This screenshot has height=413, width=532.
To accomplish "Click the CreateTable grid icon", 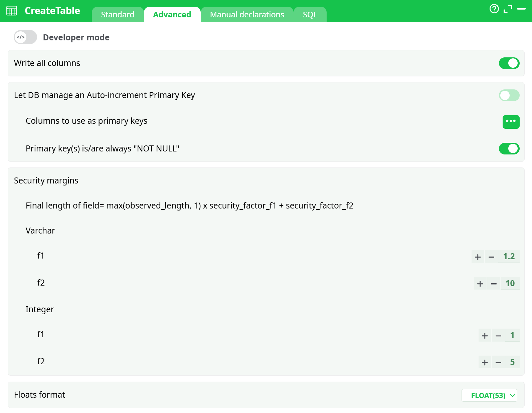I will (12, 11).
